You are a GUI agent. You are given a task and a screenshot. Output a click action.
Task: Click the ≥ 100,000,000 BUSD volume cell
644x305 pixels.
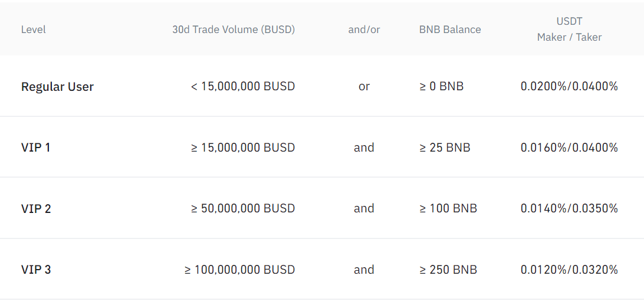click(240, 270)
